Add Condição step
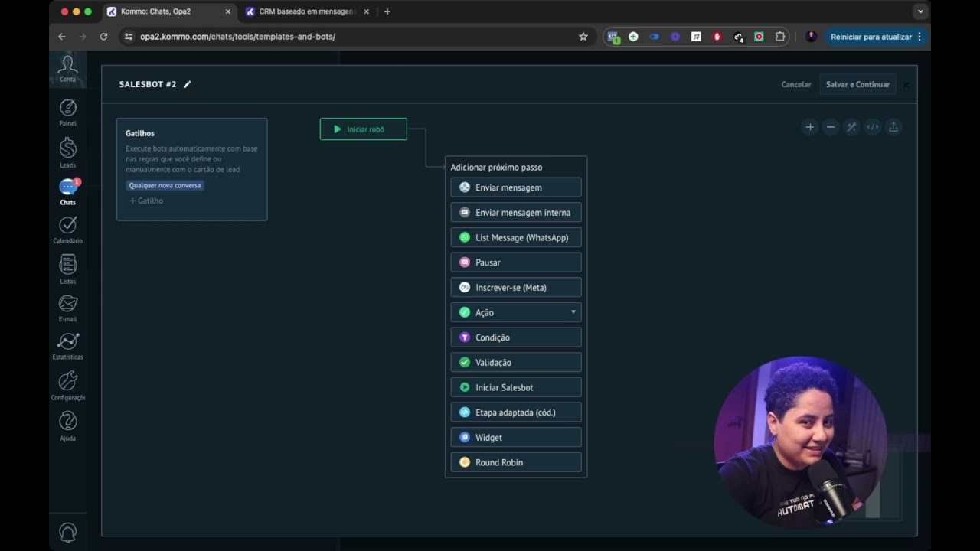Screen dimensions: 980x551 tap(516, 337)
